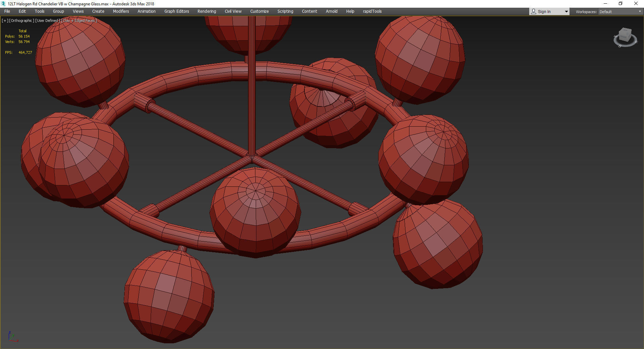Open the Customize menu

[x=259, y=11]
